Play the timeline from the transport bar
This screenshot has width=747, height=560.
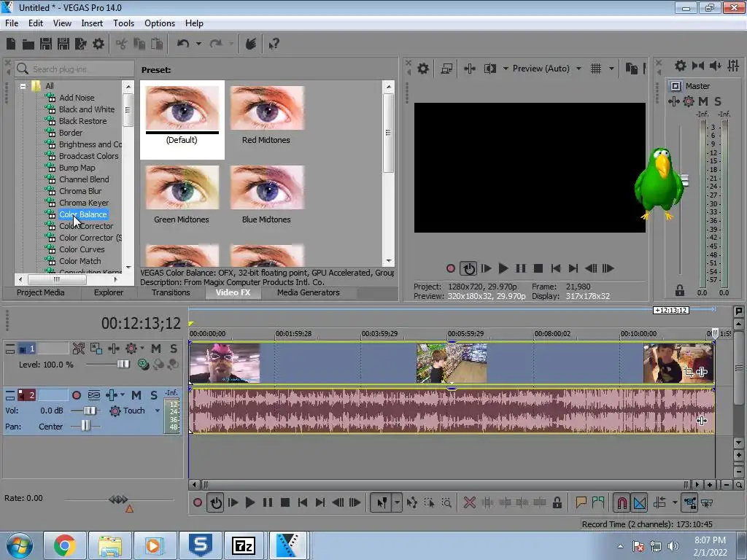(x=249, y=502)
